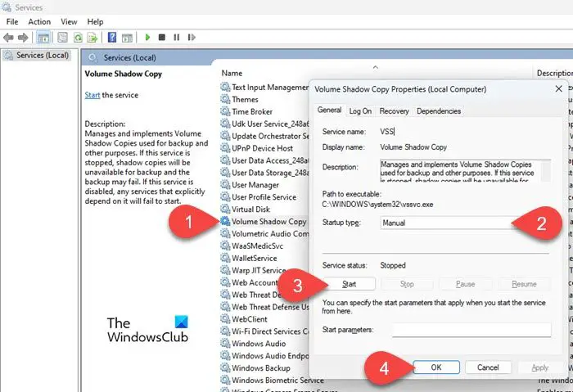Click gear icon beside Themes service
Image resolution: width=573 pixels, height=392 pixels.
225,99
